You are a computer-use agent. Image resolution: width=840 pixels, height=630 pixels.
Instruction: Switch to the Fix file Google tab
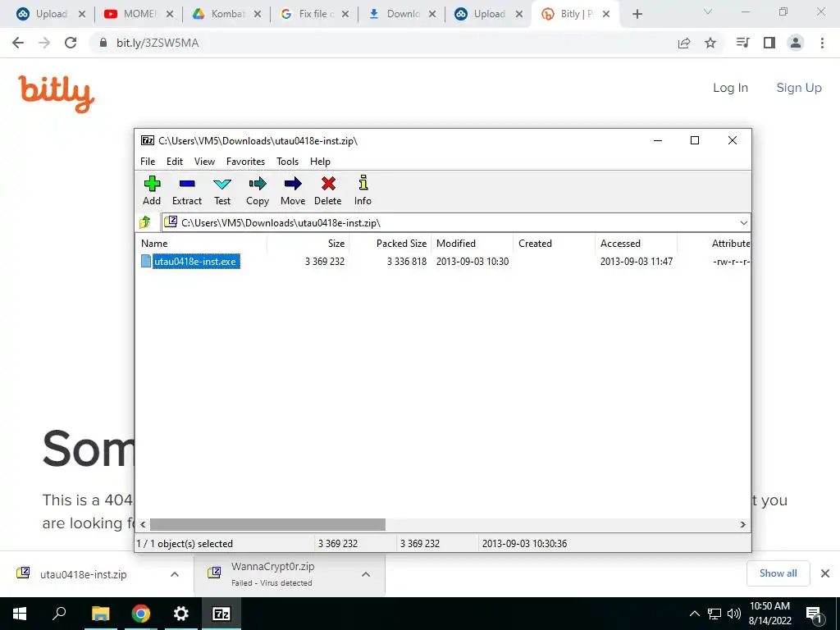[314, 14]
